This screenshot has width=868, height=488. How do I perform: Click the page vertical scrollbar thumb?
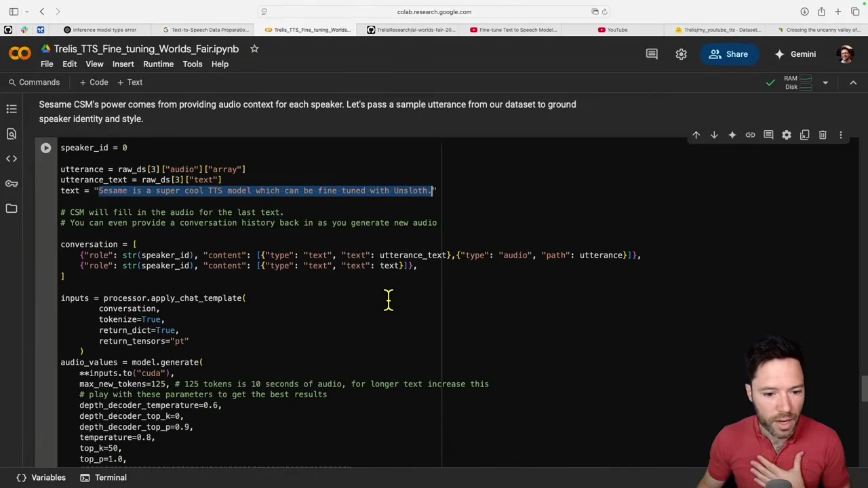864,389
